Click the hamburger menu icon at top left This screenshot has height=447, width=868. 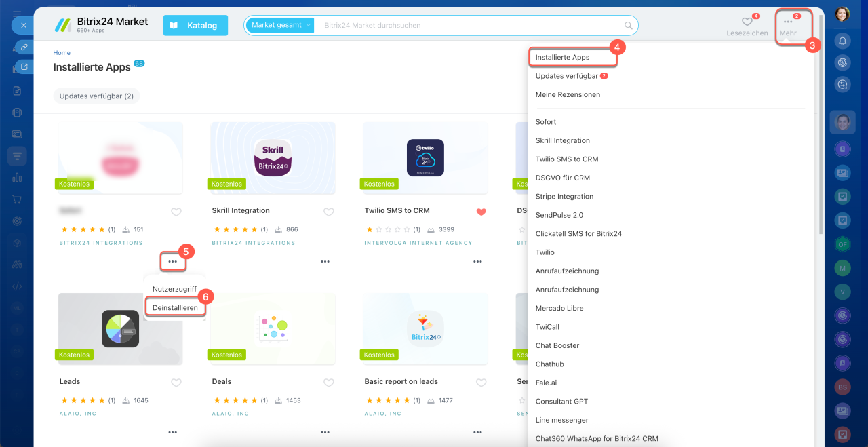point(18,13)
